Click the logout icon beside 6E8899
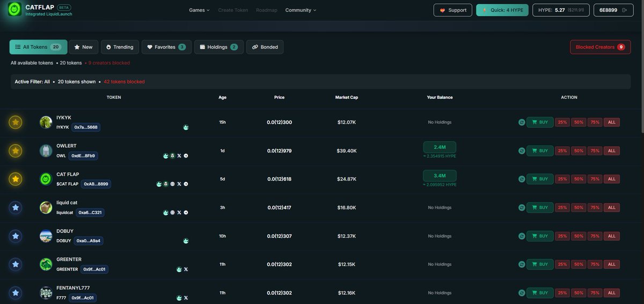 coord(624,10)
